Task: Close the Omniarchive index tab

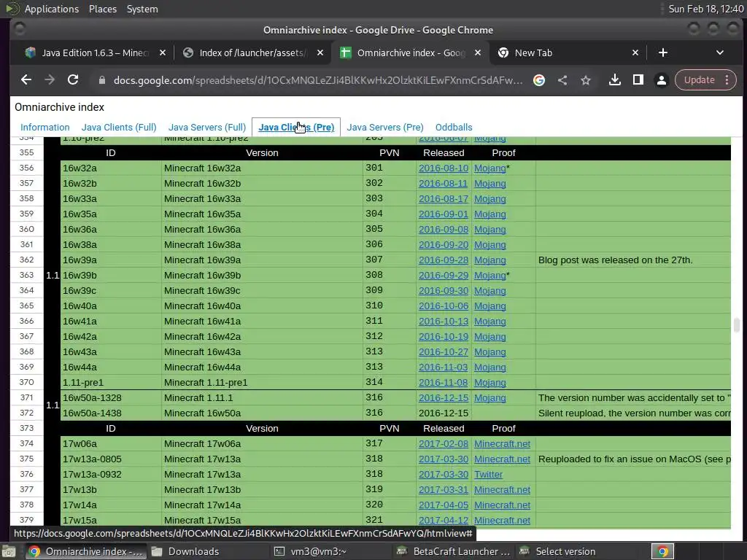Action: pyautogui.click(x=478, y=52)
